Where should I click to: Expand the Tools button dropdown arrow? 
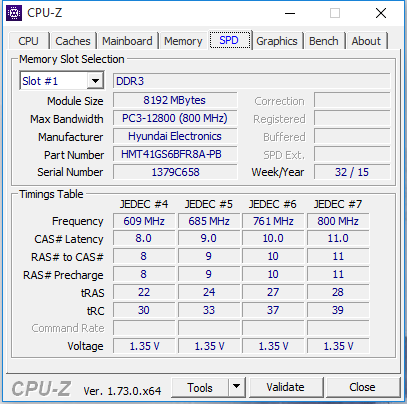(237, 387)
